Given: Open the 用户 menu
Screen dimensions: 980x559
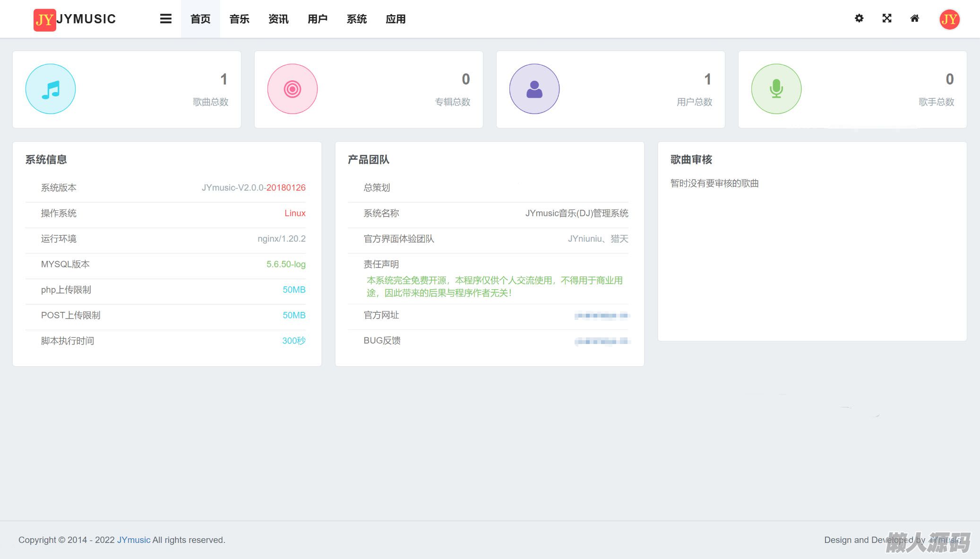Looking at the screenshot, I should click(318, 19).
